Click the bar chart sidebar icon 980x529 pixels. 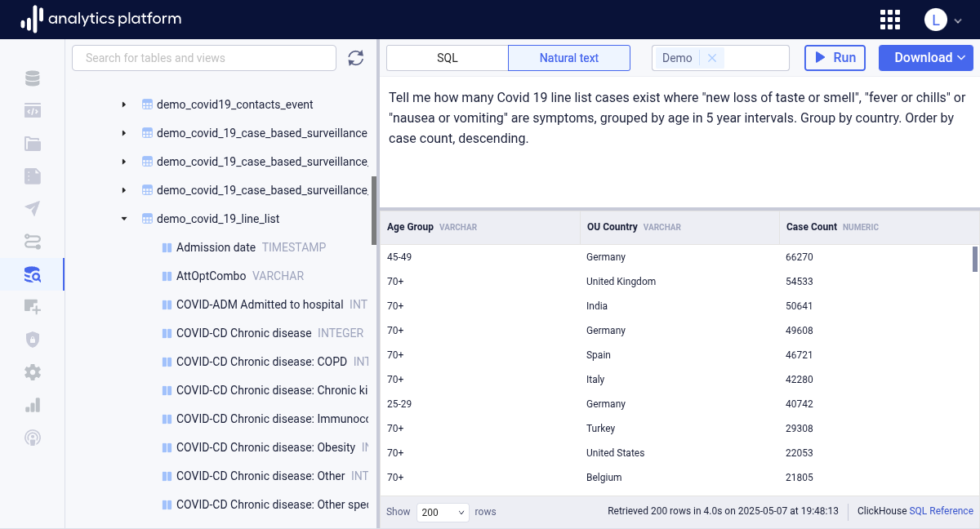[32, 405]
